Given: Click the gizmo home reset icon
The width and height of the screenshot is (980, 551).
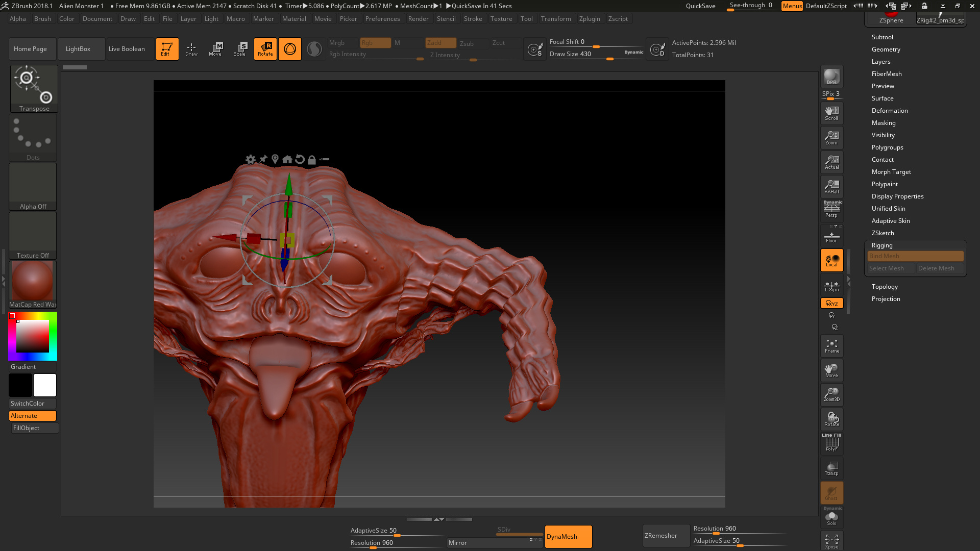Looking at the screenshot, I should click(x=287, y=159).
